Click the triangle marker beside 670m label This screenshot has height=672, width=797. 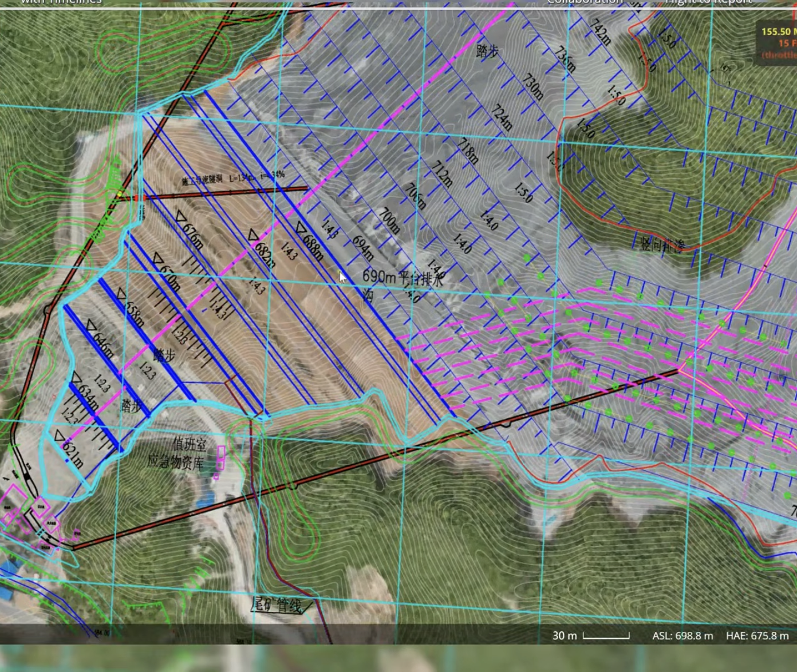pos(158,259)
